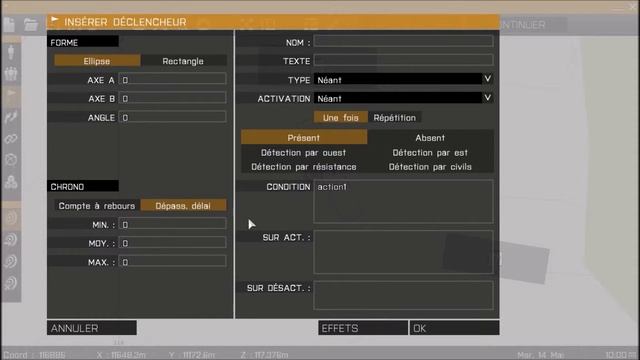Click the AXE B value field
The image size is (640, 360).
point(172,98)
